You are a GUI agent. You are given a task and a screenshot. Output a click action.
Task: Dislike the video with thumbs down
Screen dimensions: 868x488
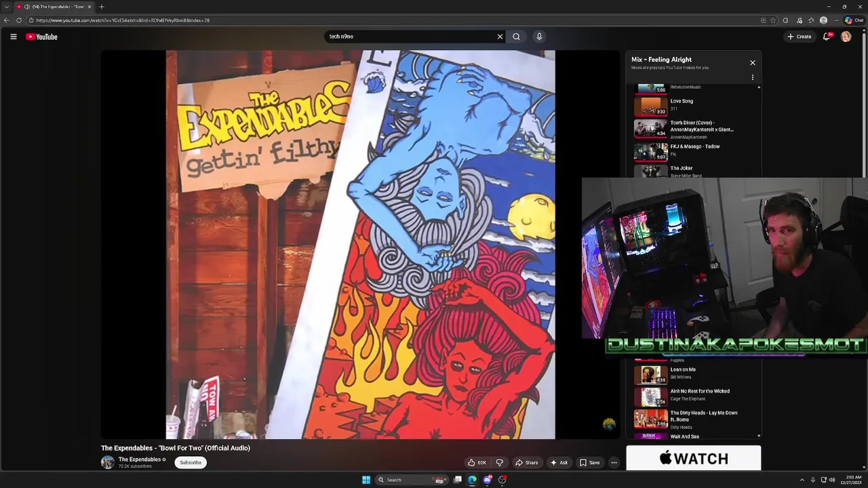pos(500,463)
